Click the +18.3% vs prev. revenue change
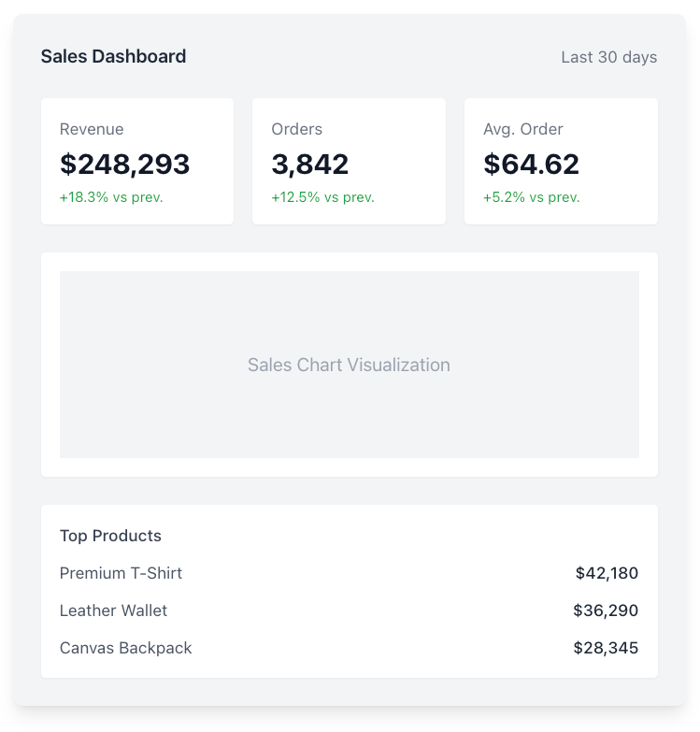Viewport: 700px width, 732px height. pos(111,197)
